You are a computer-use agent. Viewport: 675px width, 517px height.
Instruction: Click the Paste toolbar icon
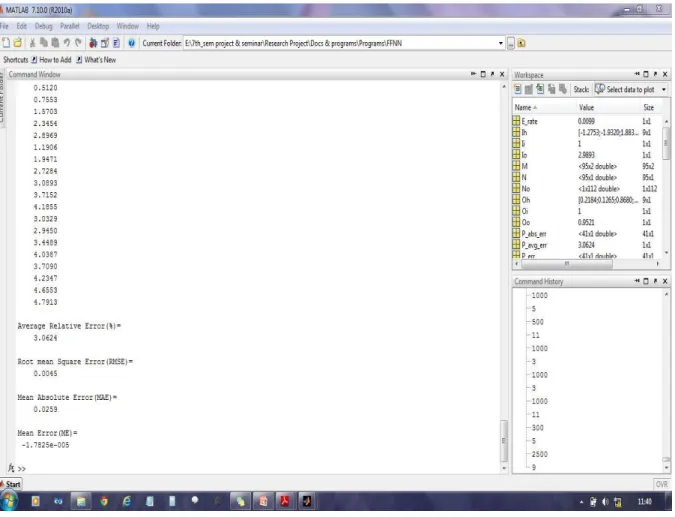(x=55, y=43)
